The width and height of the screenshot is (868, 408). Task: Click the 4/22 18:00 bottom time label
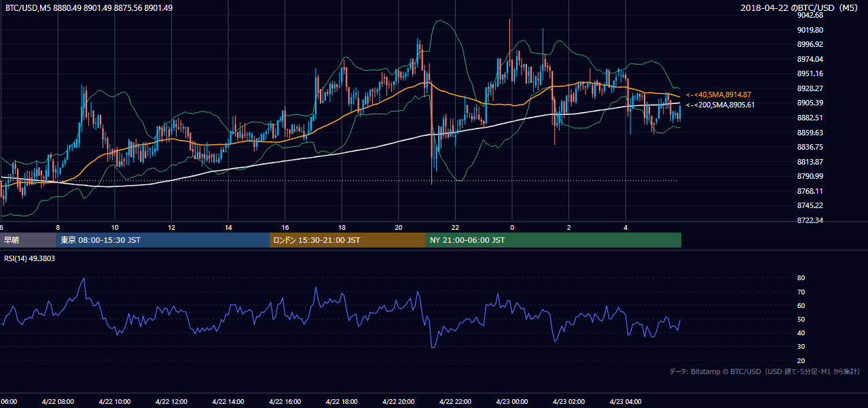pyautogui.click(x=341, y=402)
